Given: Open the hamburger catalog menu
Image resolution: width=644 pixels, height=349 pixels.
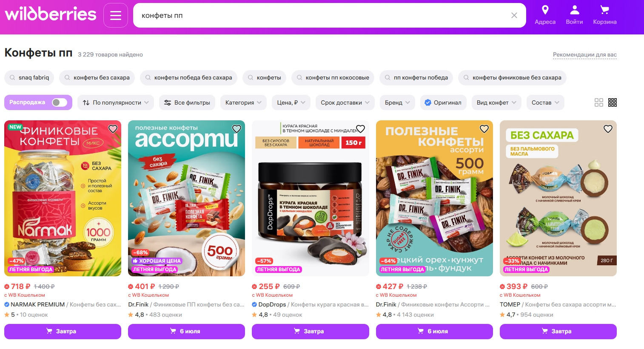Looking at the screenshot, I should click(116, 15).
